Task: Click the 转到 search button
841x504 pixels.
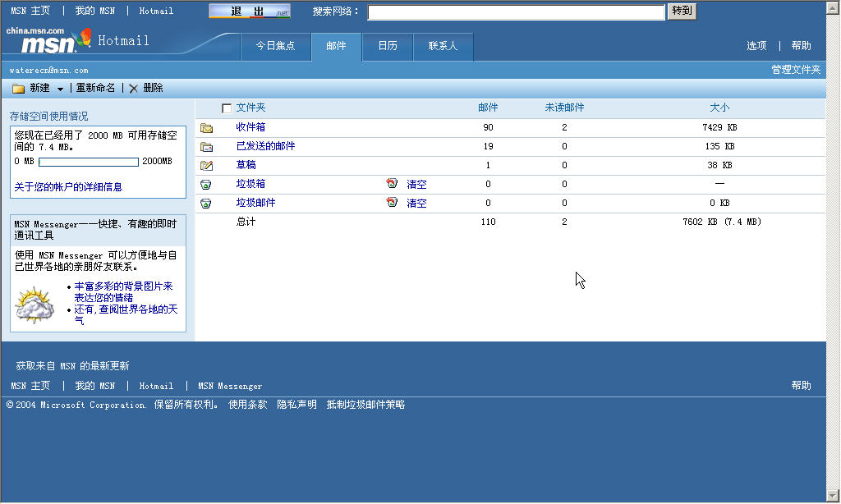Action: tap(682, 11)
